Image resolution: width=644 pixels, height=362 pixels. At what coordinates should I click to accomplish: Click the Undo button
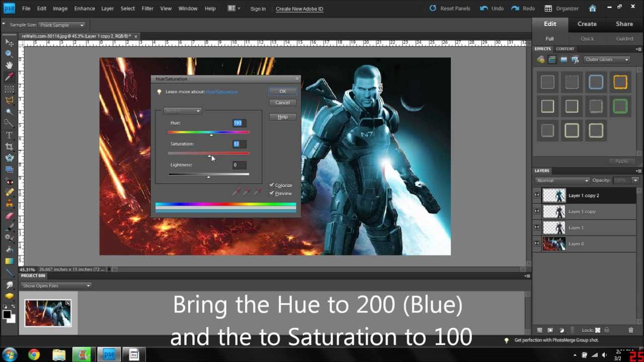tap(492, 9)
